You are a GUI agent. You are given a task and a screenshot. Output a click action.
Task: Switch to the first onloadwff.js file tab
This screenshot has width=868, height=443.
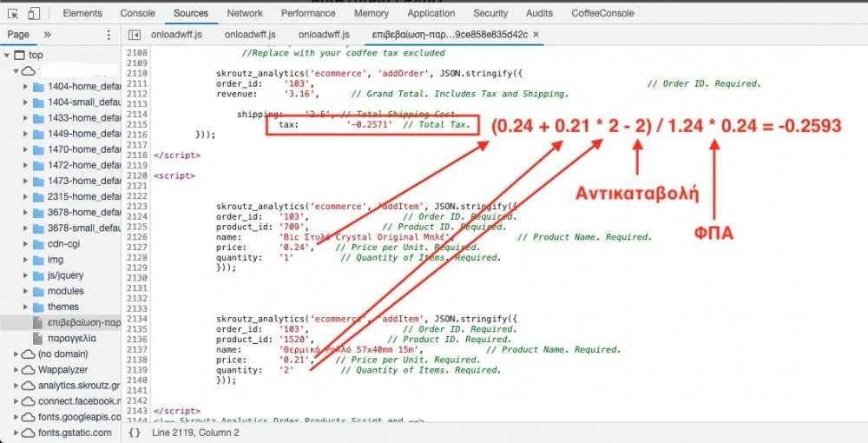coord(176,35)
